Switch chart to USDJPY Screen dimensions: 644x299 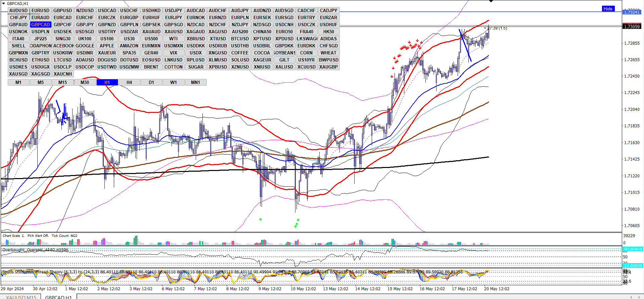pyautogui.click(x=174, y=10)
